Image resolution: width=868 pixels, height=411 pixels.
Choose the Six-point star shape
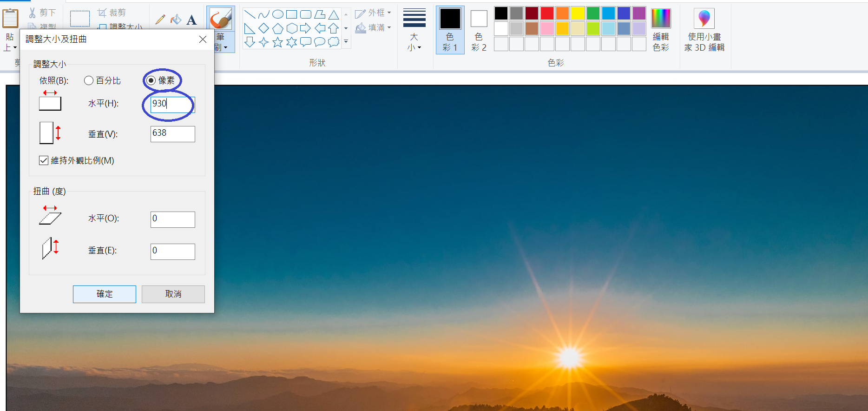[291, 42]
